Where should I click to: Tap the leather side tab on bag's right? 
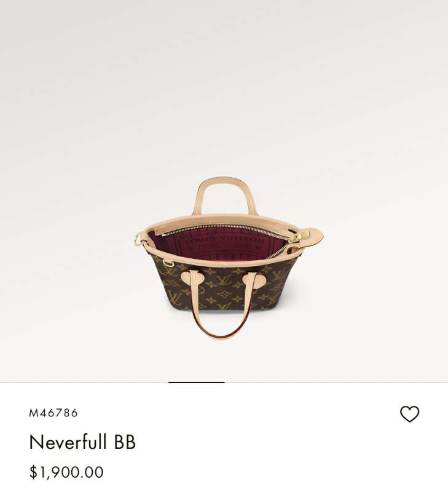[311, 236]
